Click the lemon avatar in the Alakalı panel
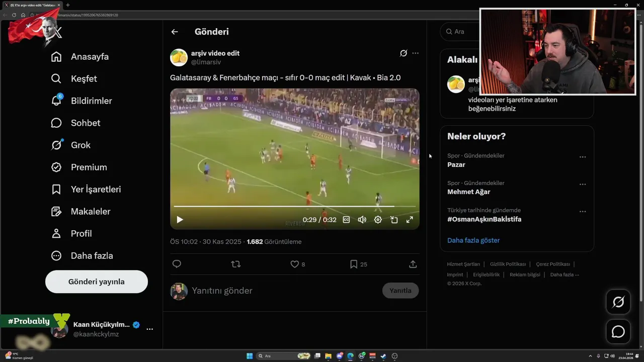 pos(456,84)
